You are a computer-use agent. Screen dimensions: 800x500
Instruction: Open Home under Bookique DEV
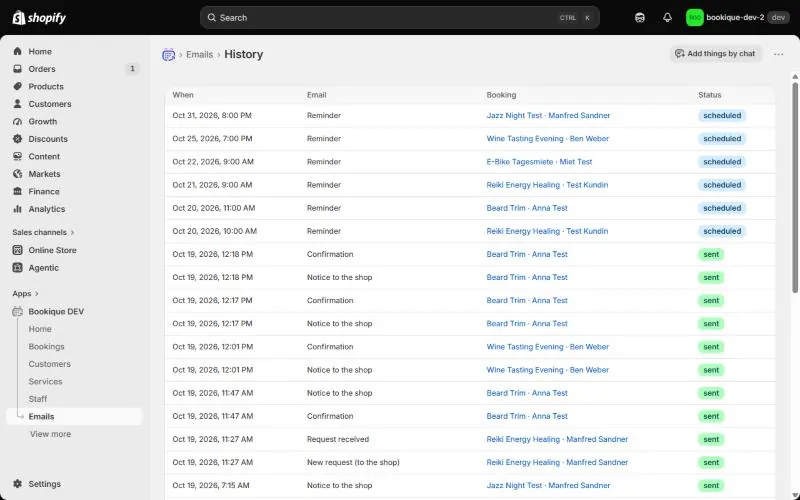[40, 329]
